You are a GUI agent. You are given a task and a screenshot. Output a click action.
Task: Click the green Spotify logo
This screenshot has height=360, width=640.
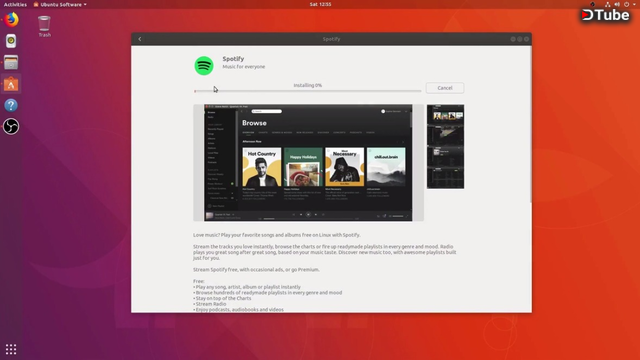204,66
